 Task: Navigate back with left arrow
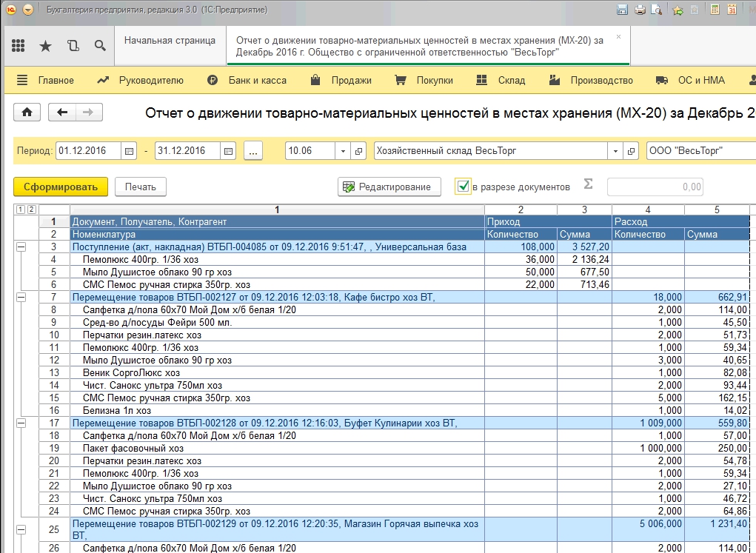62,113
